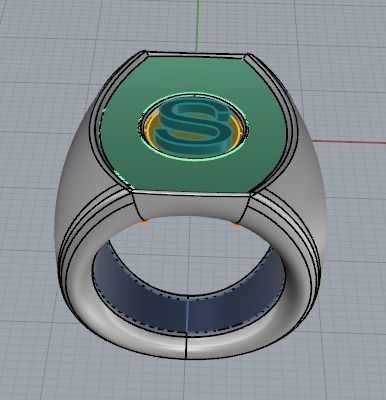The image size is (386, 400).
Task: Click the red horizontal axis line
Action: [x=349, y=142]
